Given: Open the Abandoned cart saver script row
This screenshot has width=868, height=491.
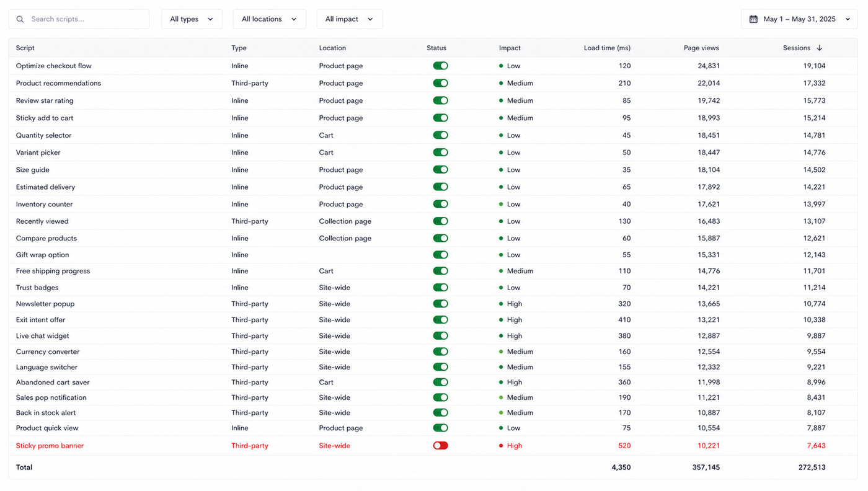Looking at the screenshot, I should pyautogui.click(x=433, y=383).
